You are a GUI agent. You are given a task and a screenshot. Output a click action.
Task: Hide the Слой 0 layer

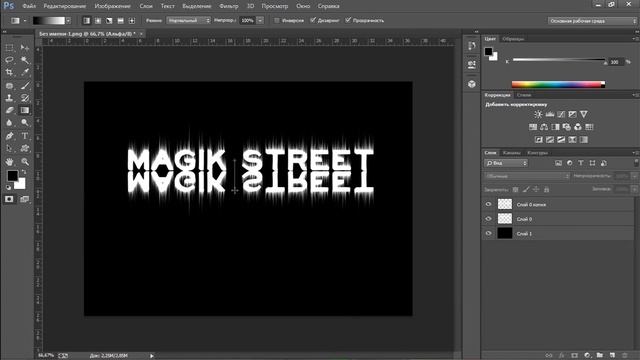click(489, 219)
